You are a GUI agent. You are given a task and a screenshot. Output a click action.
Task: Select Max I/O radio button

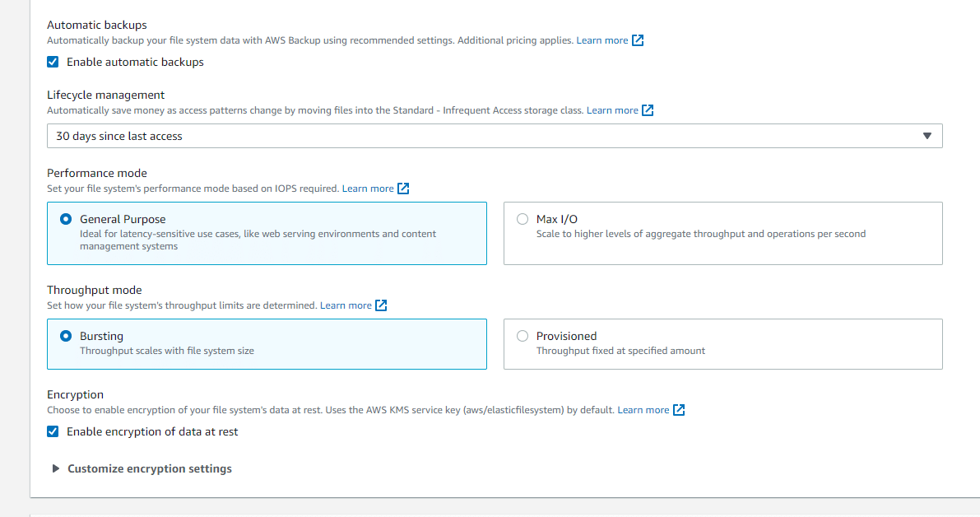[523, 219]
